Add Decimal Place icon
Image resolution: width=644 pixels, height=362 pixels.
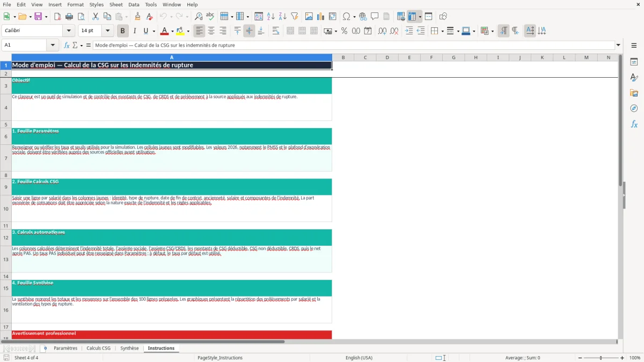(382, 31)
